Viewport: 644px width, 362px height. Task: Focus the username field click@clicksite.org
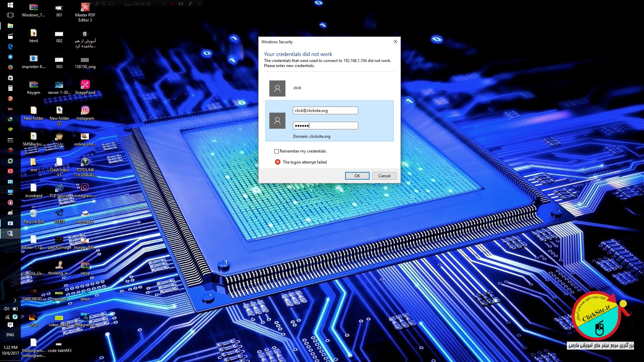(325, 111)
